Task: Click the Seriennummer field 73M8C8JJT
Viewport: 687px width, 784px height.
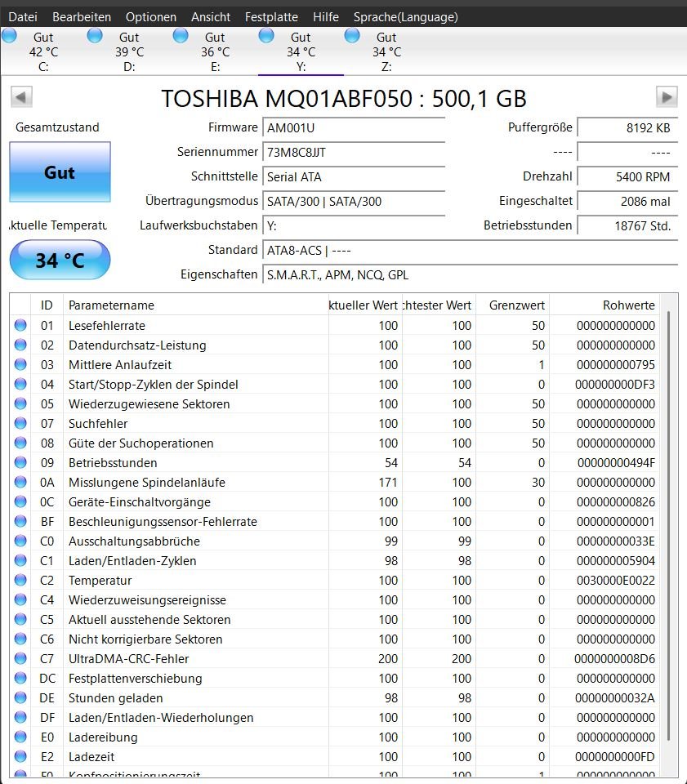Action: point(354,152)
